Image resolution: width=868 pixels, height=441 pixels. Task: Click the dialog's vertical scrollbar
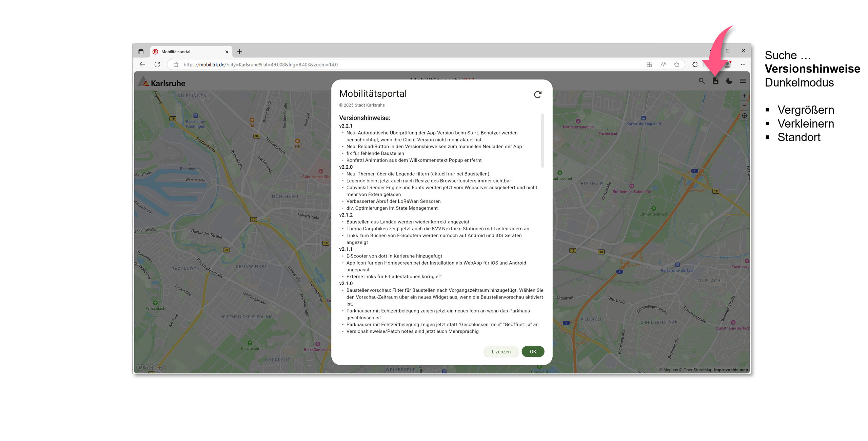(x=542, y=141)
